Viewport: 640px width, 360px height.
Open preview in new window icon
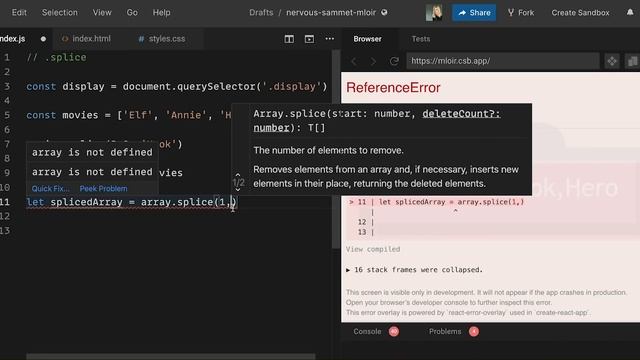click(x=633, y=61)
